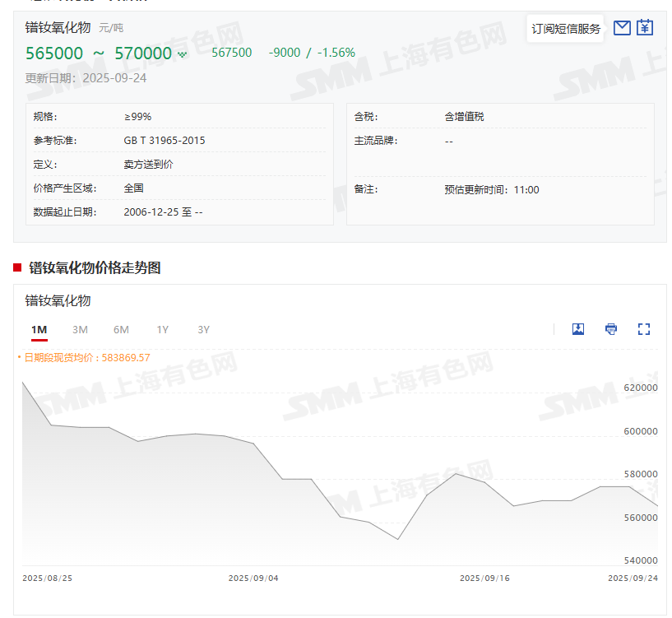The image size is (672, 618).
Task: Save the chart as an image
Action: [578, 329]
